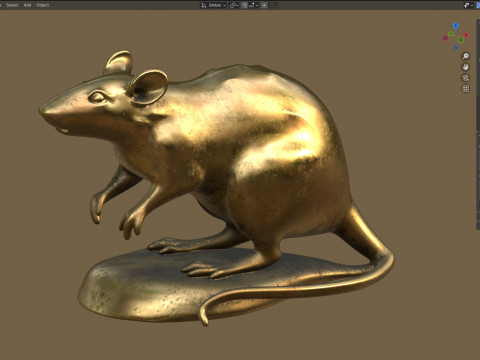Click the dim blue negative Z axis on the gizmo
The image size is (480, 360).
click(456, 48)
